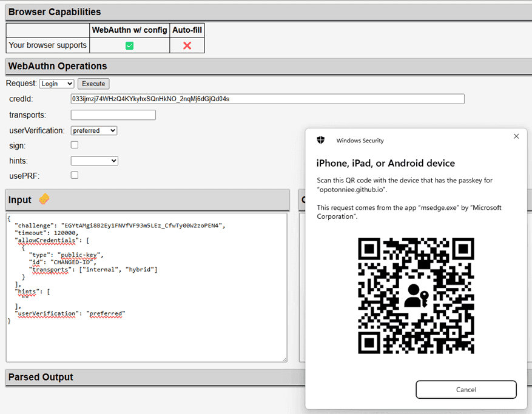
Task: Click the red X under Auto-fill
Action: (187, 45)
